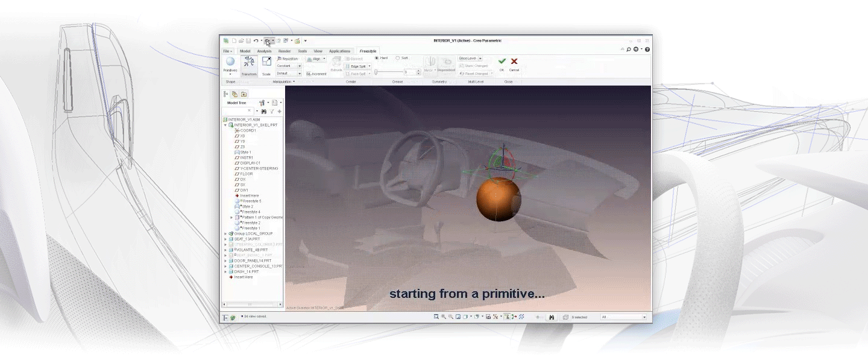Screen dimensions: 868x360
Task: Select DOOR_PANEL14.PRT in the Model Tree
Action: click(x=250, y=261)
